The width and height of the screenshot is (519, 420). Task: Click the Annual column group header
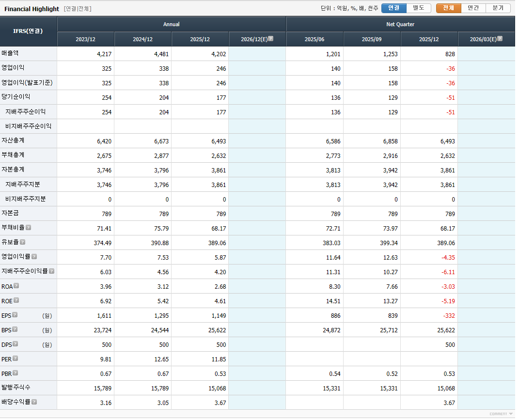click(x=172, y=24)
